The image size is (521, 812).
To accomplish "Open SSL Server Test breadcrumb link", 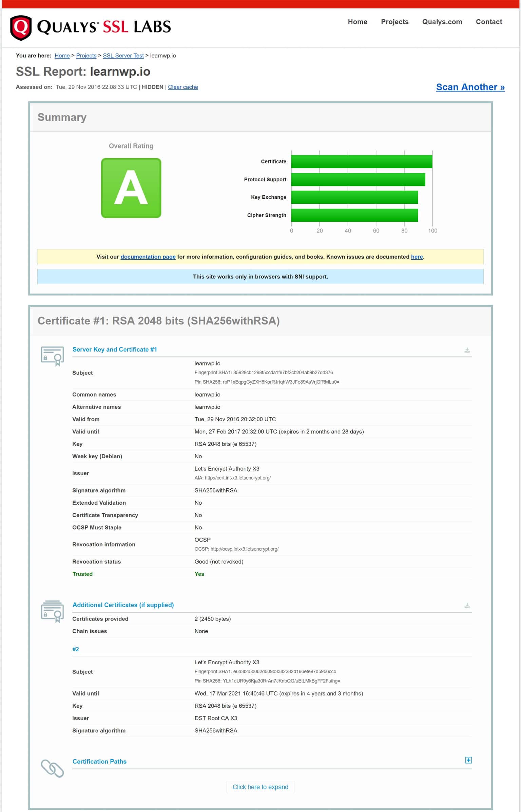I will click(123, 56).
